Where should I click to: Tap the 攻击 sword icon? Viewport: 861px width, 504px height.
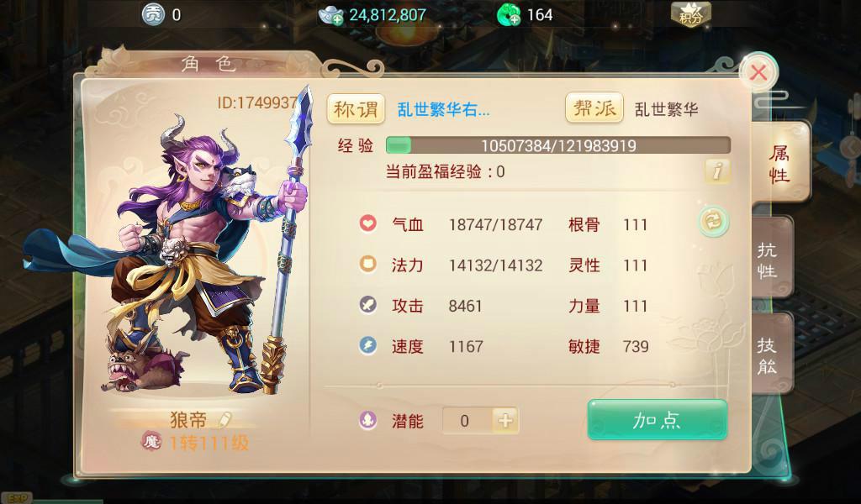368,305
